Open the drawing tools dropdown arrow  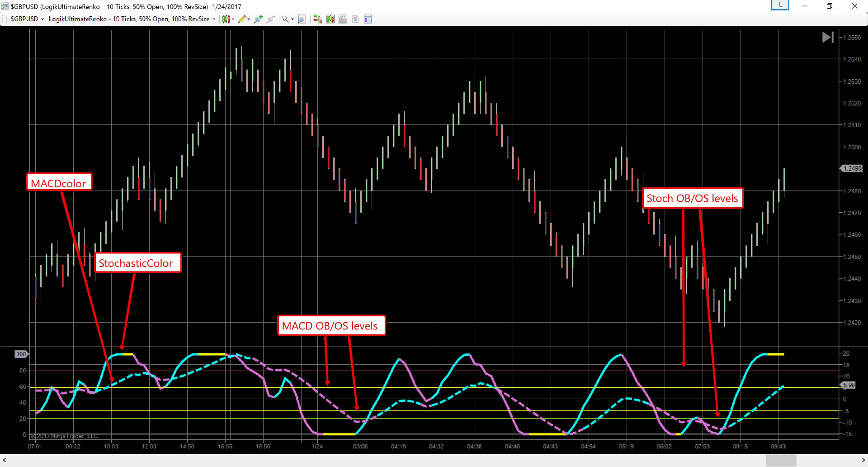coord(249,19)
